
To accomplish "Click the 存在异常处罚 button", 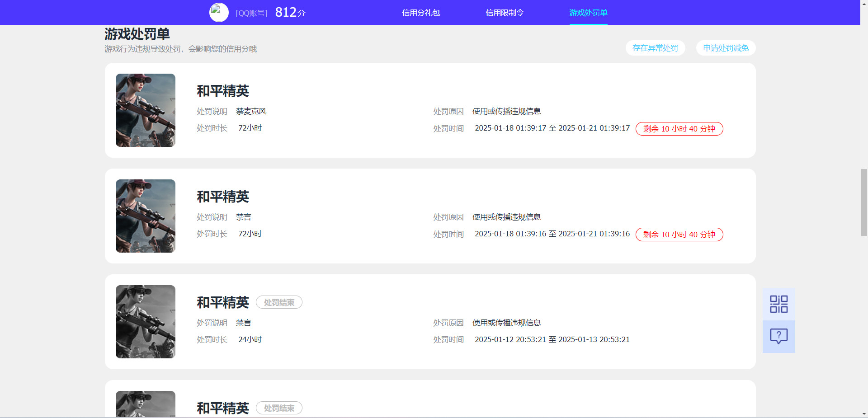I will [x=655, y=48].
